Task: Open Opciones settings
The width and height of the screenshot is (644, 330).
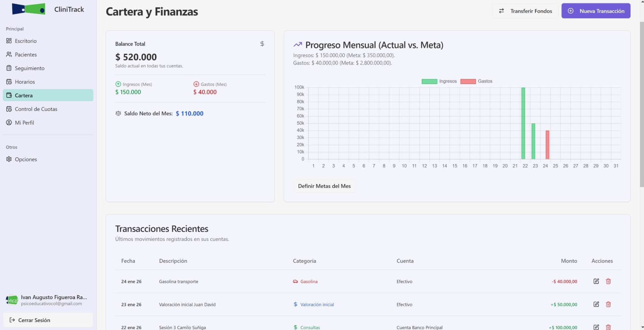Action: point(25,159)
